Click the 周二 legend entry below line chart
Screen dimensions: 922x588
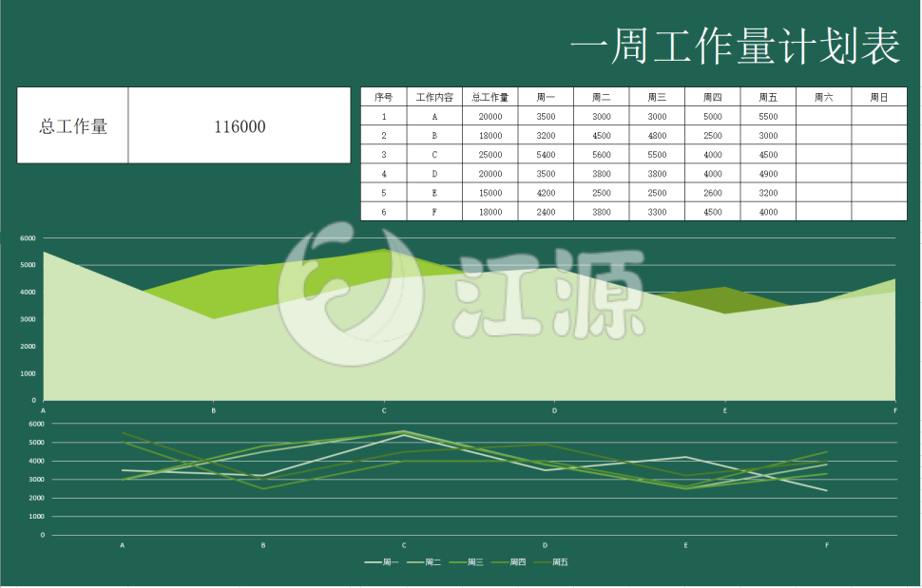[424, 562]
